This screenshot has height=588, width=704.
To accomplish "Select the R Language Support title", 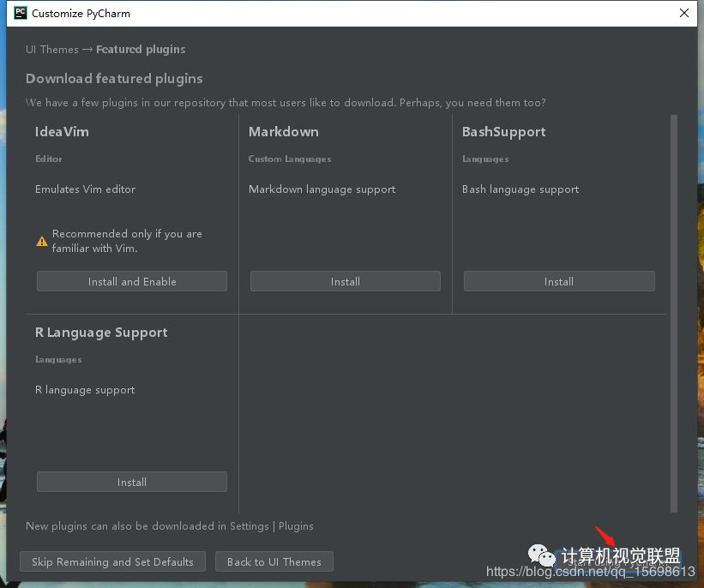I will point(101,333).
